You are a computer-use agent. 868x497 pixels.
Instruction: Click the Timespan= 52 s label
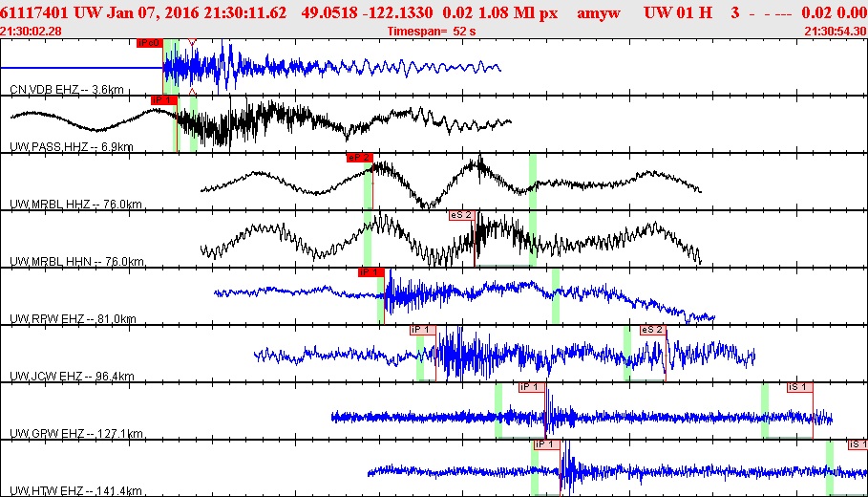pos(432,32)
